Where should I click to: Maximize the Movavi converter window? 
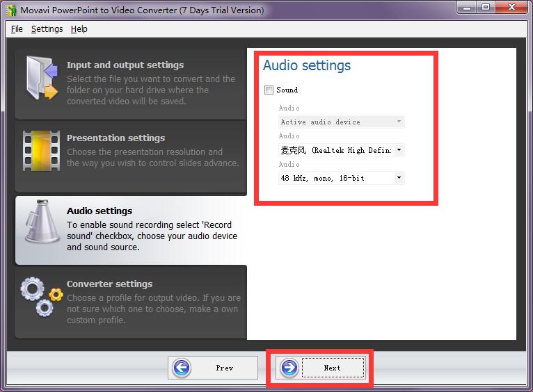486,8
